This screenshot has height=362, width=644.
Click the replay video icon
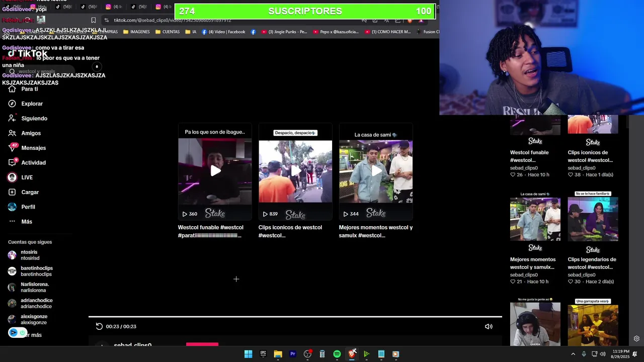[99, 326]
